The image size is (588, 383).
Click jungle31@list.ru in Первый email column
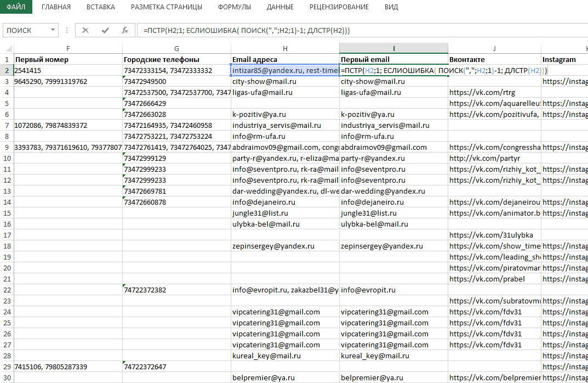coord(394,213)
